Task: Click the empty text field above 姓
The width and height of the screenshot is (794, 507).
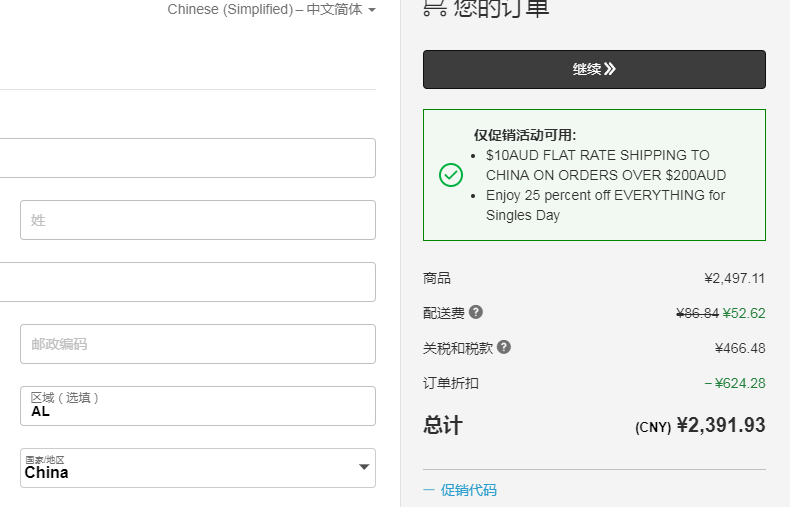Action: pyautogui.click(x=188, y=158)
